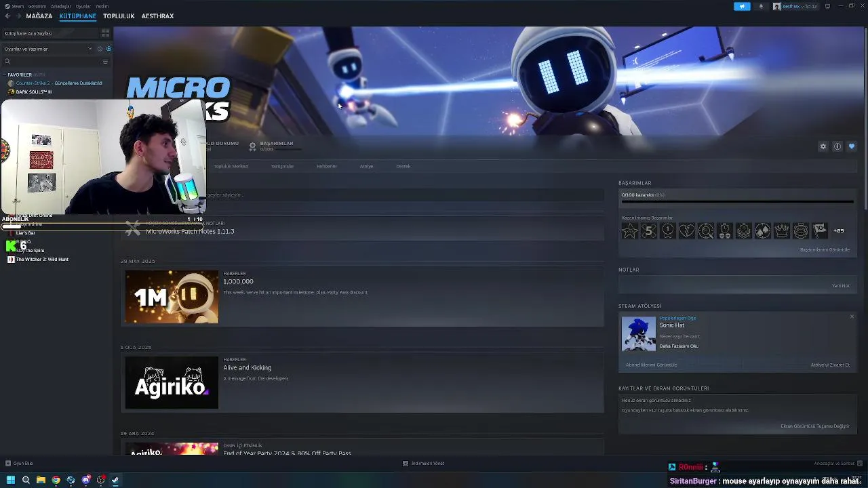
Task: View the magnifier achievement icon
Action: [706, 231]
